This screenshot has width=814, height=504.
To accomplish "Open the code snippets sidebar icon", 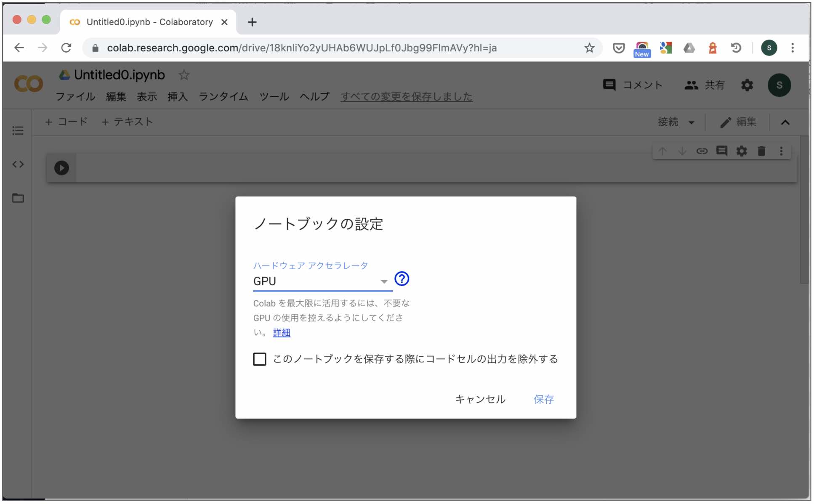I will 18,164.
